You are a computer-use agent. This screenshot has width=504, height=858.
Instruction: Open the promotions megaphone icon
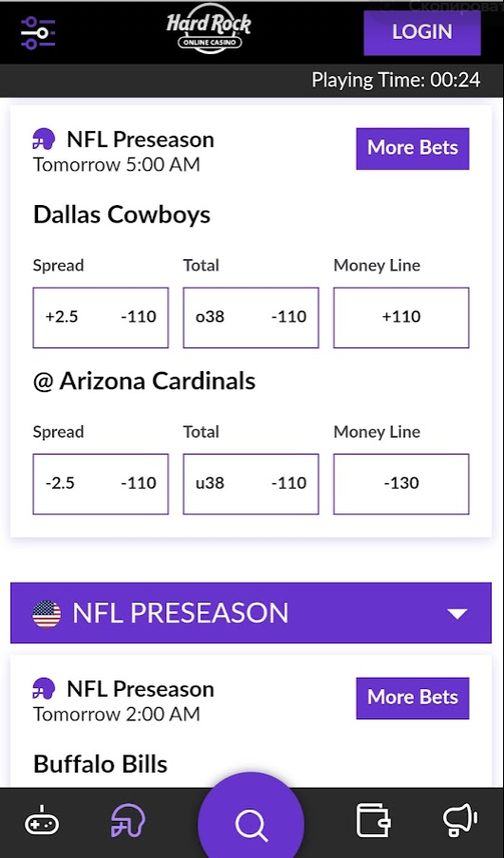(x=460, y=820)
